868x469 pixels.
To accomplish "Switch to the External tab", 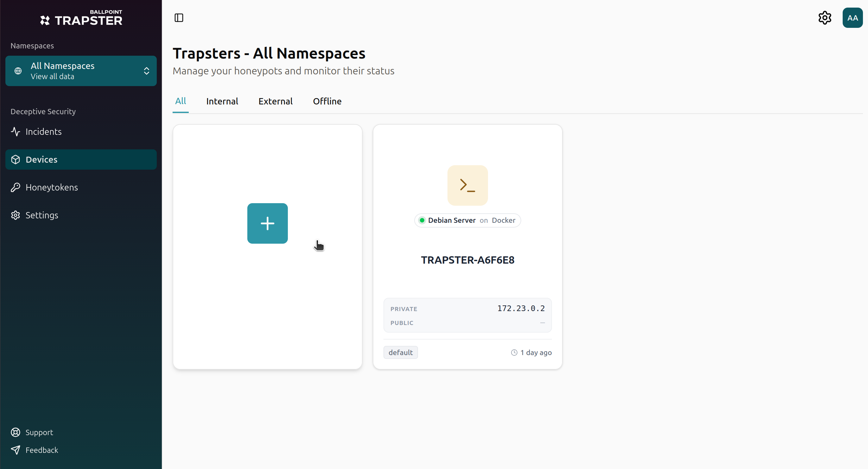I will [x=275, y=101].
